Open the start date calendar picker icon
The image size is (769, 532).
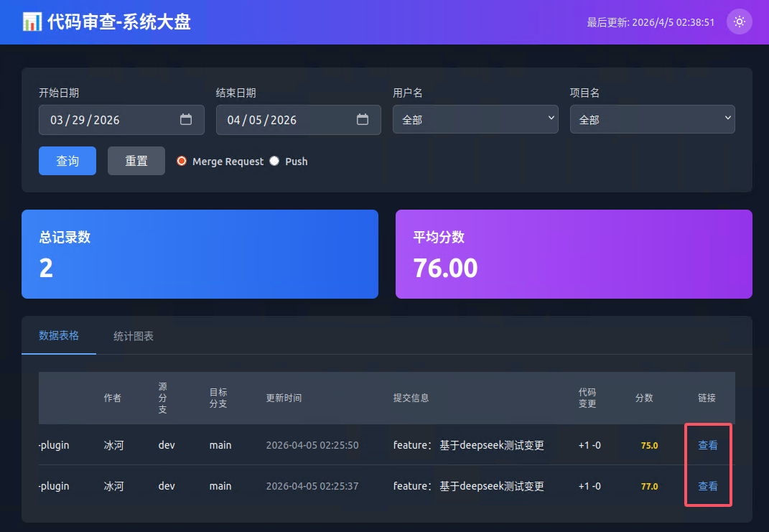point(186,120)
